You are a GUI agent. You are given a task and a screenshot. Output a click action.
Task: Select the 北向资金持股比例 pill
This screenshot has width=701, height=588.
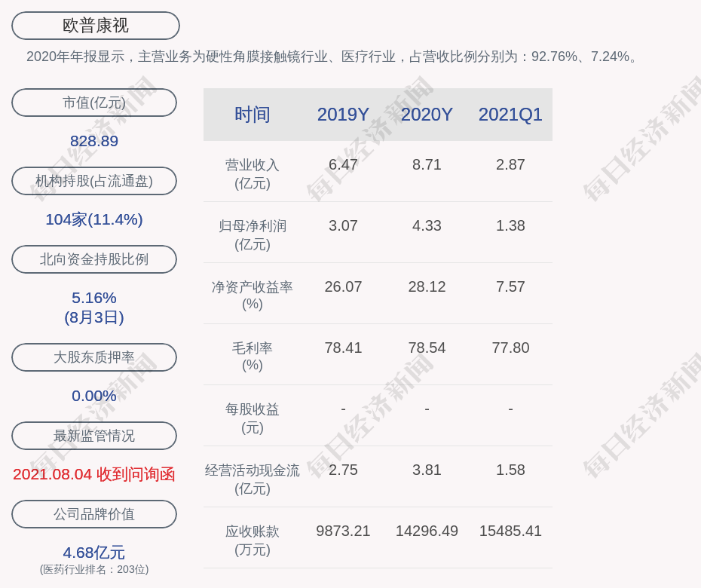coord(94,259)
